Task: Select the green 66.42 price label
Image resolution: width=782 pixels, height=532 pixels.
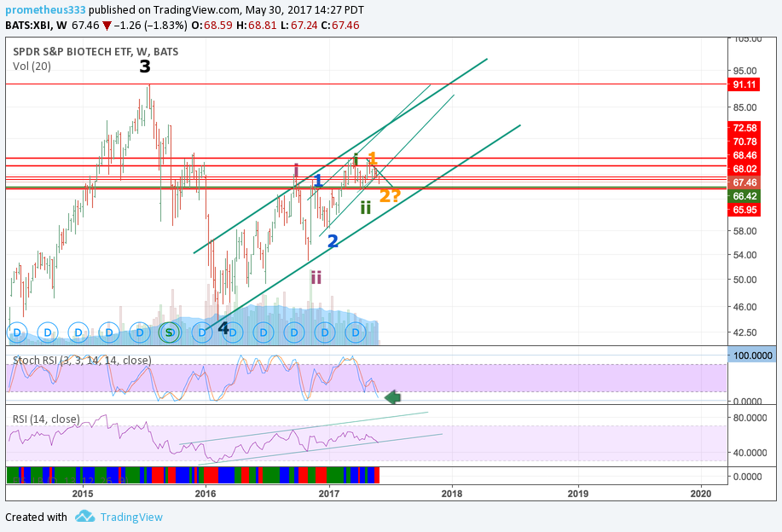Action: 744,196
